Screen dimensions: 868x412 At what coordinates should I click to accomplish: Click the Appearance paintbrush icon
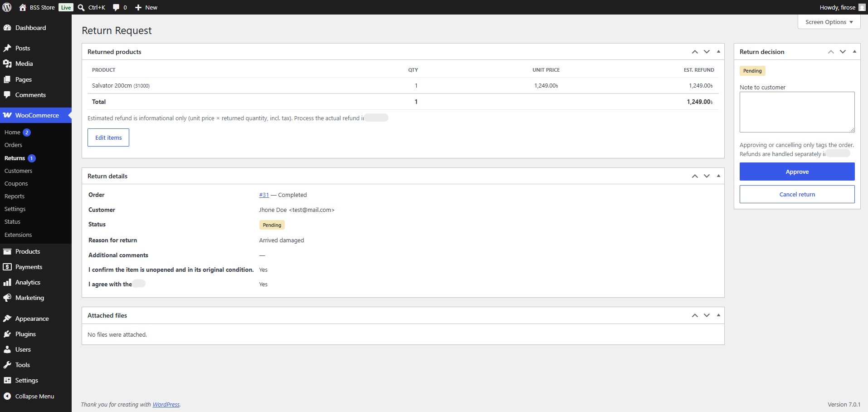click(7, 319)
